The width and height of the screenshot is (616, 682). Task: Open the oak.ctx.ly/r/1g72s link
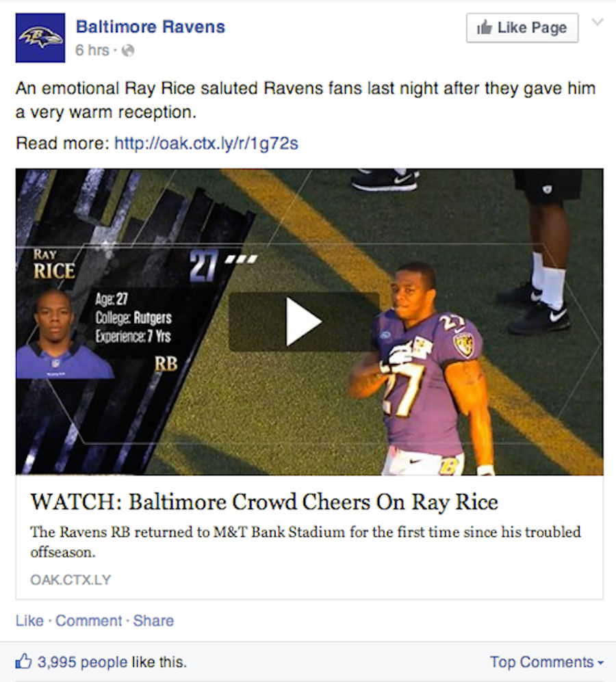pos(206,143)
